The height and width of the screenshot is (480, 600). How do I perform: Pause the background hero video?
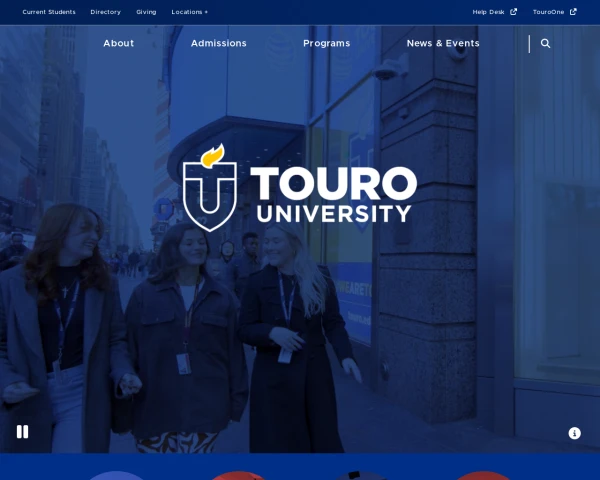[x=23, y=432]
